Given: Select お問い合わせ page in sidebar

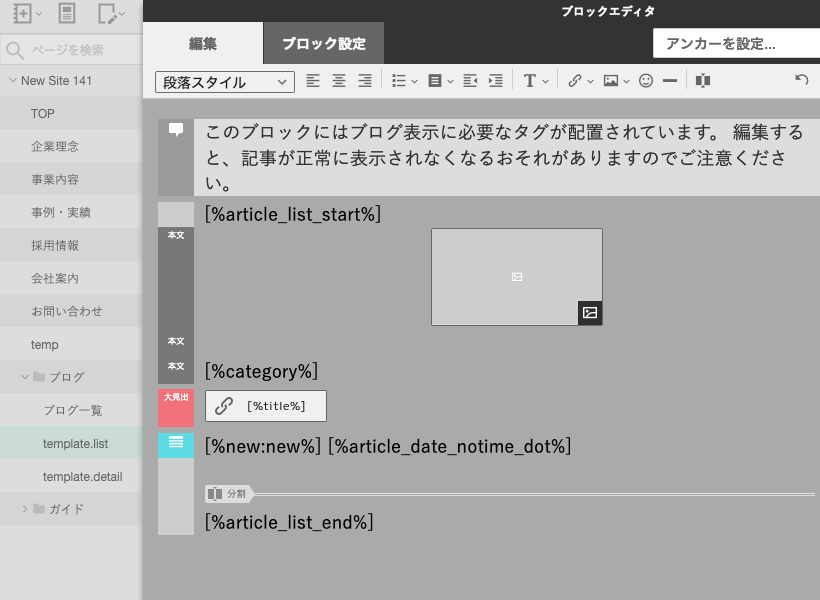Looking at the screenshot, I should click(x=71, y=311).
